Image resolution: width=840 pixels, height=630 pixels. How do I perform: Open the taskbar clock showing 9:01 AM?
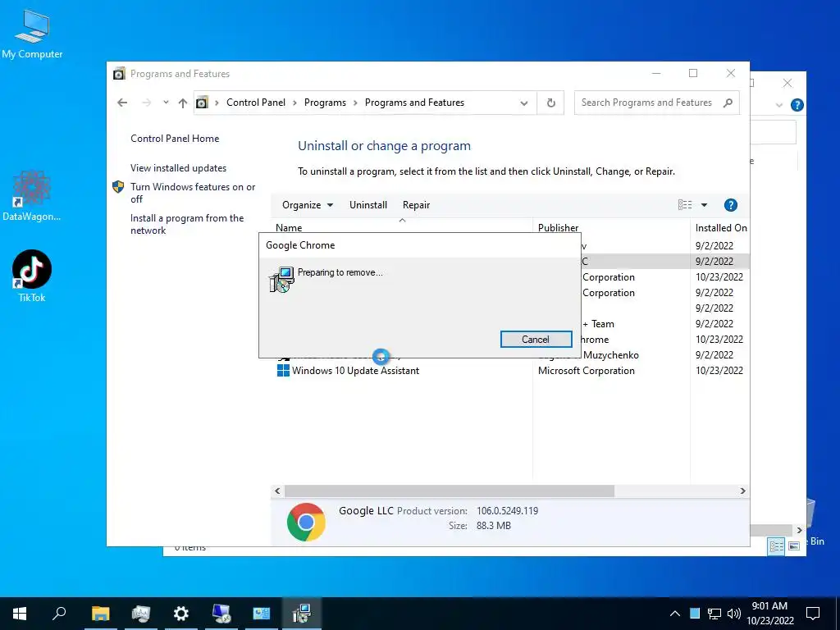769,614
